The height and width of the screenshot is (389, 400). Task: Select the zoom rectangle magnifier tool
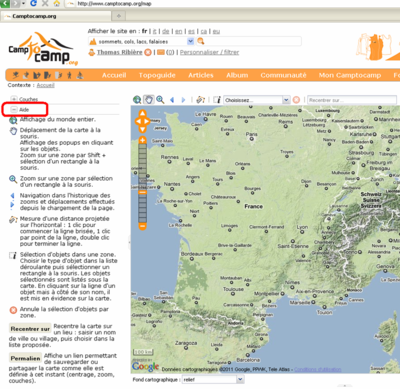(x=160, y=100)
